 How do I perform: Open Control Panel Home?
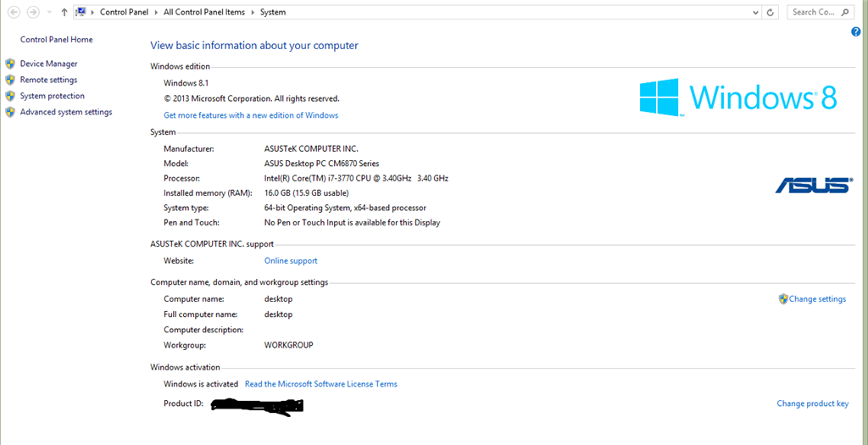click(57, 39)
